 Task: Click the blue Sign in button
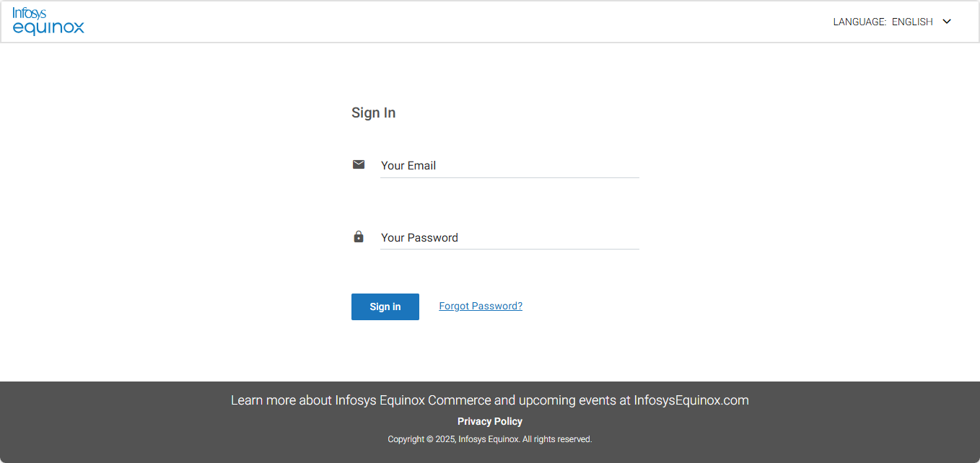tap(385, 307)
